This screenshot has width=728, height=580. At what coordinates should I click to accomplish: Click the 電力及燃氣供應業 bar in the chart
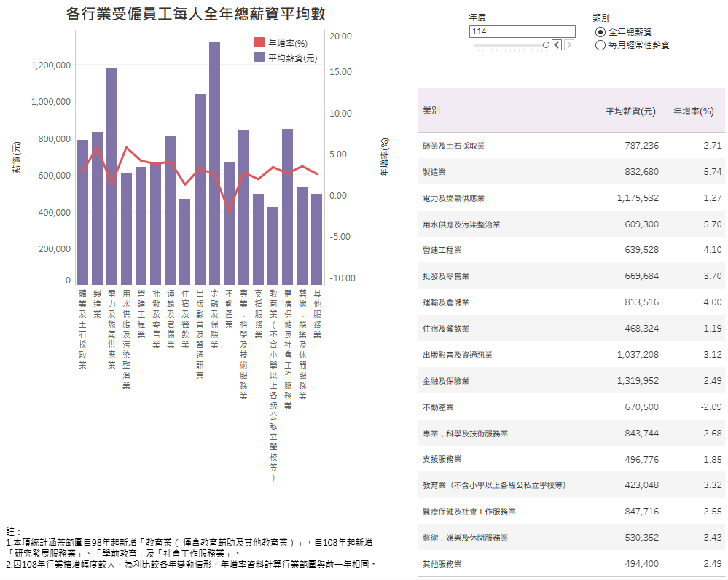click(x=111, y=176)
